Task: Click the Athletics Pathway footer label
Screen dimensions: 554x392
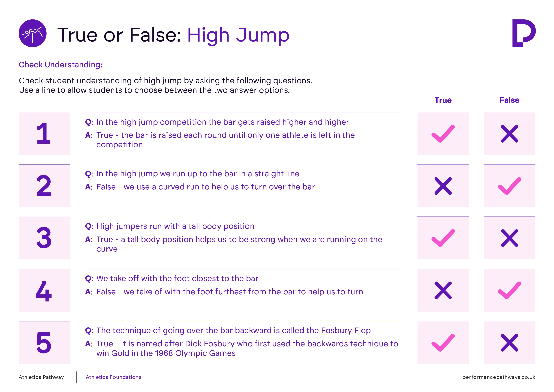Action: [x=41, y=377]
